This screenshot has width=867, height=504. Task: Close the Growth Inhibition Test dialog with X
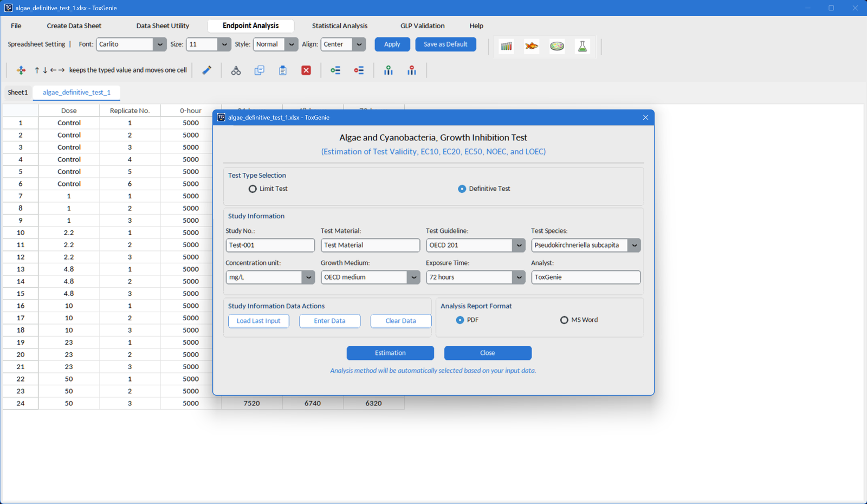(645, 118)
